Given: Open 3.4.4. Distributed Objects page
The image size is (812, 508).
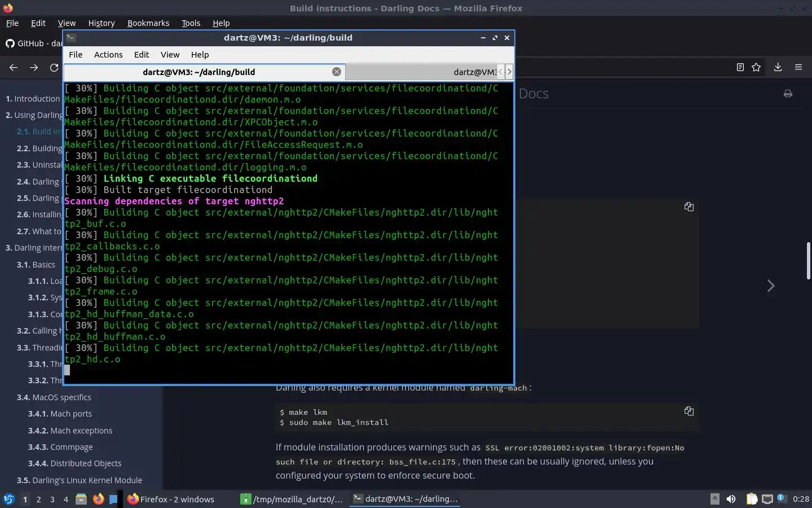Looking at the screenshot, I should 74,463.
